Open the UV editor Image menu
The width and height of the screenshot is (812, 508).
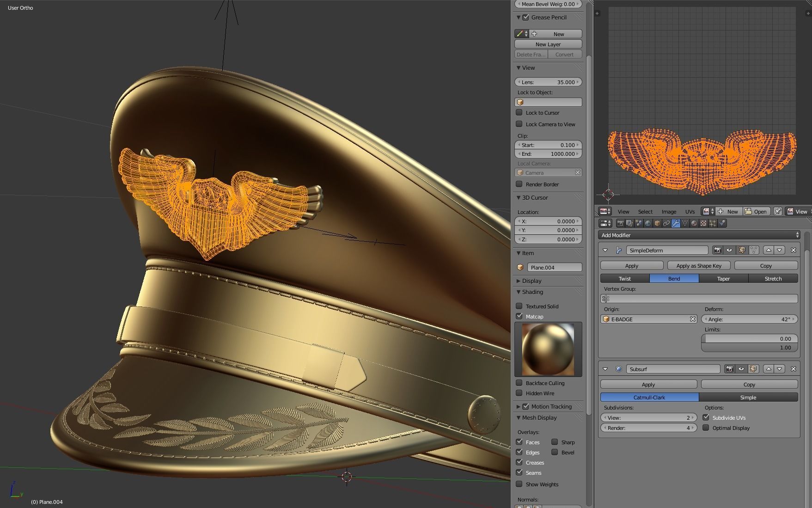[669, 212]
